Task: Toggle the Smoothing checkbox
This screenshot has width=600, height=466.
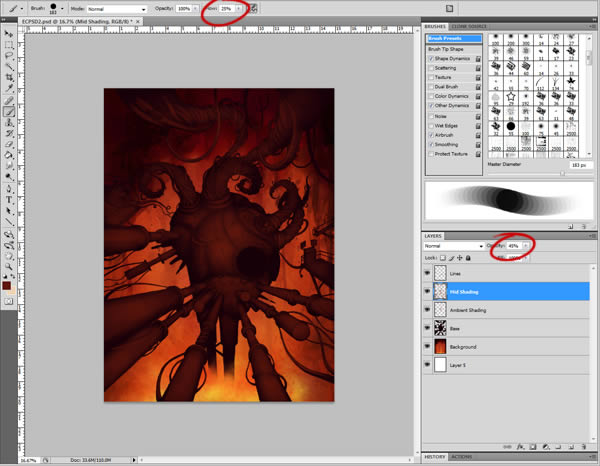Action: click(x=431, y=145)
